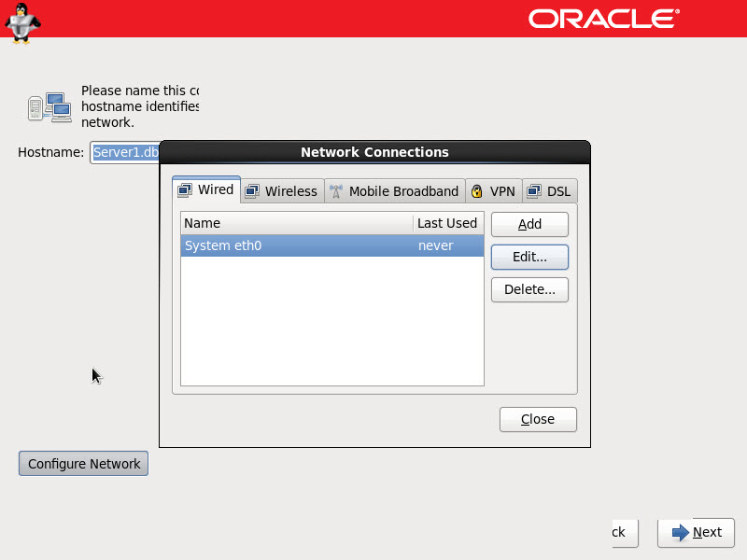The image size is (747, 560).
Task: Go to the VPN tab
Action: pyautogui.click(x=494, y=191)
